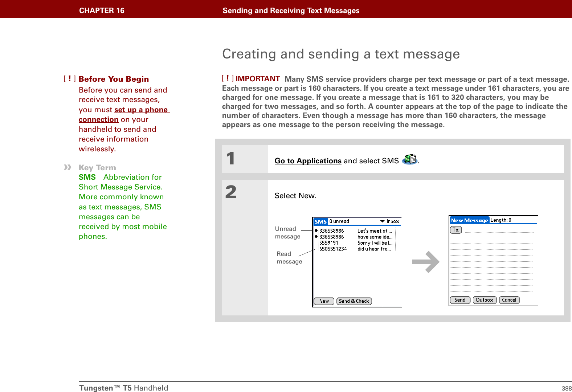Tap the Send & Check button
This screenshot has height=392, width=572.
point(354,301)
